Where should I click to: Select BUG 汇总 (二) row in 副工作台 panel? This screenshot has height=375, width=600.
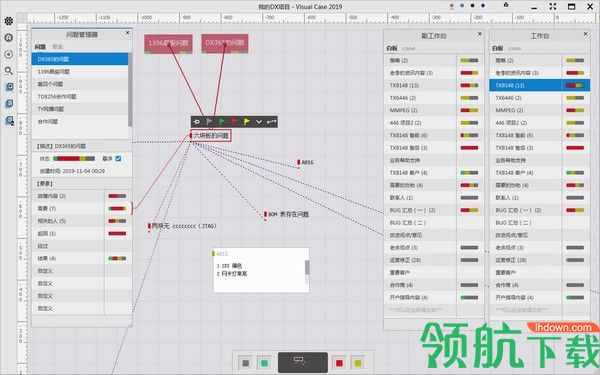(x=433, y=223)
